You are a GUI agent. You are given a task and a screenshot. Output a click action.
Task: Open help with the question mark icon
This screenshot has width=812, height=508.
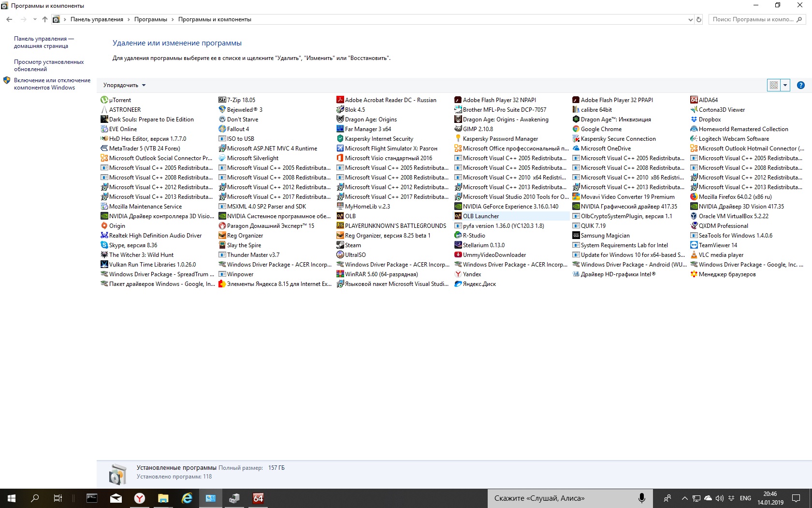pyautogui.click(x=801, y=85)
